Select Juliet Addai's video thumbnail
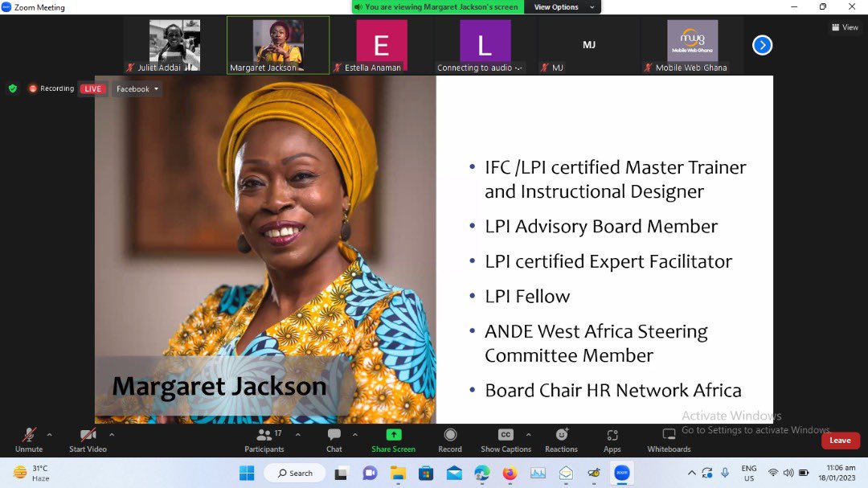Image resolution: width=868 pixels, height=488 pixels. [x=175, y=45]
